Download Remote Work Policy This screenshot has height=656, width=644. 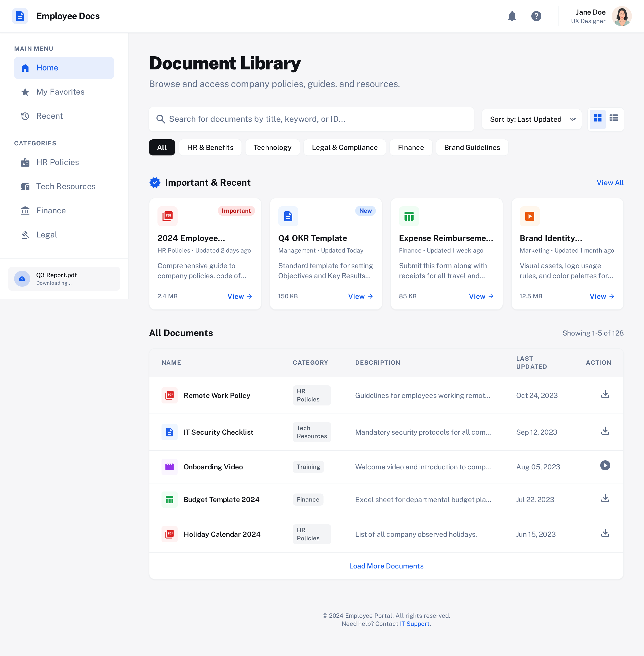click(605, 394)
